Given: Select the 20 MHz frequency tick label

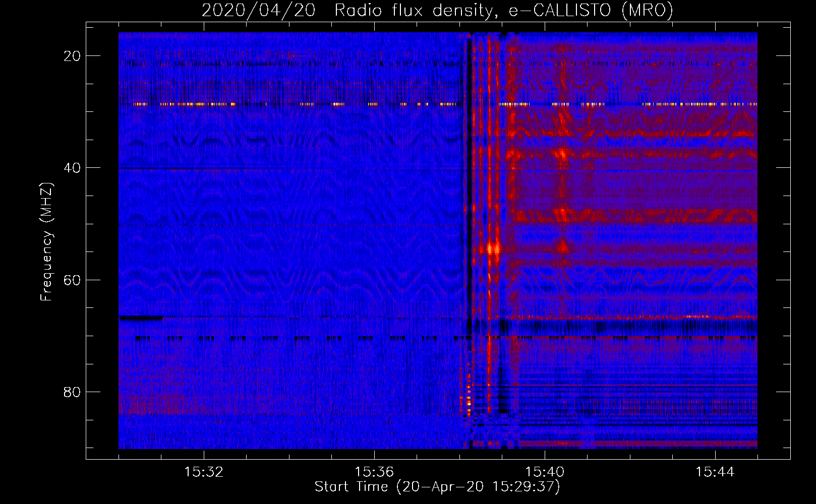Looking at the screenshot, I should (x=73, y=56).
